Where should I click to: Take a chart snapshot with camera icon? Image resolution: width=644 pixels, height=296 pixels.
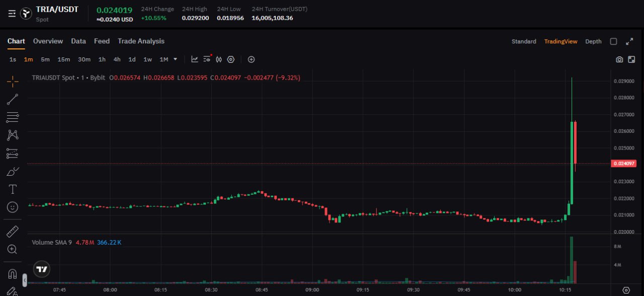coord(619,59)
